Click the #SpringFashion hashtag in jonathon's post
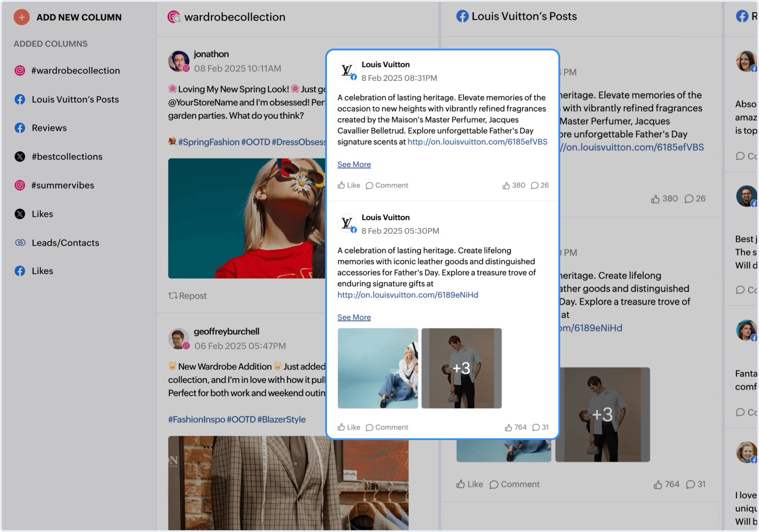 click(209, 142)
